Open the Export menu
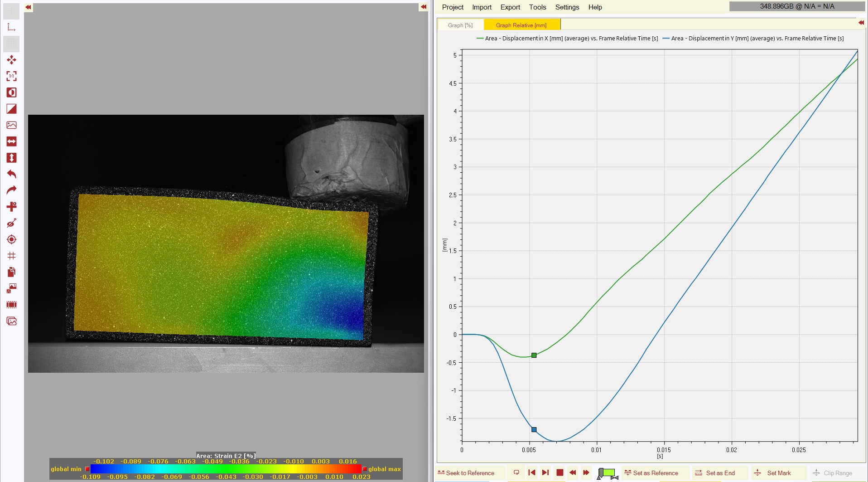868x482 pixels. (510, 7)
